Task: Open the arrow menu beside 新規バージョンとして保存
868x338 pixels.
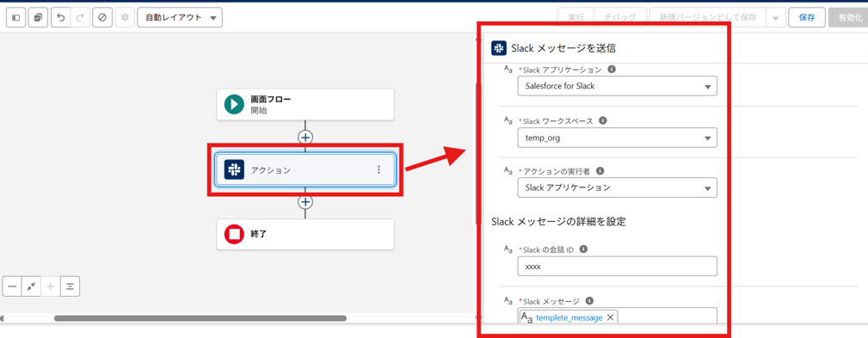Action: [x=776, y=18]
